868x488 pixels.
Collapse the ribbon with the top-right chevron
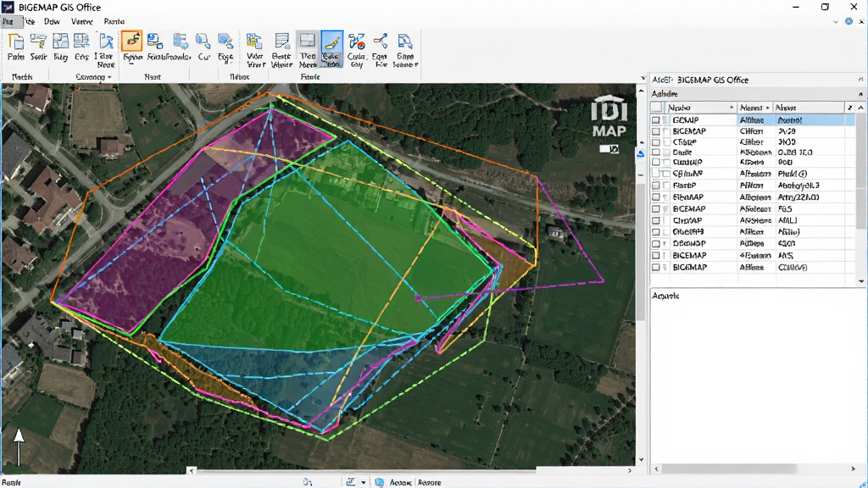click(x=835, y=21)
